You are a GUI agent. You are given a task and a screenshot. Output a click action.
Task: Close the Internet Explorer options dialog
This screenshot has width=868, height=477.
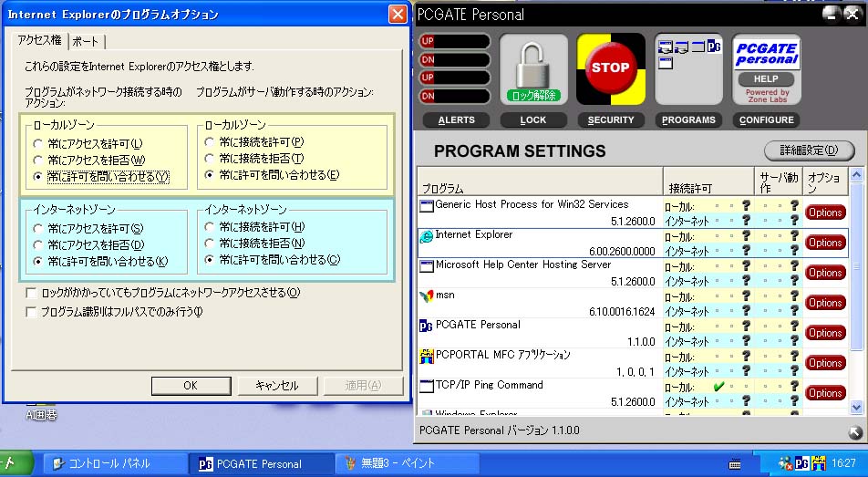398,14
